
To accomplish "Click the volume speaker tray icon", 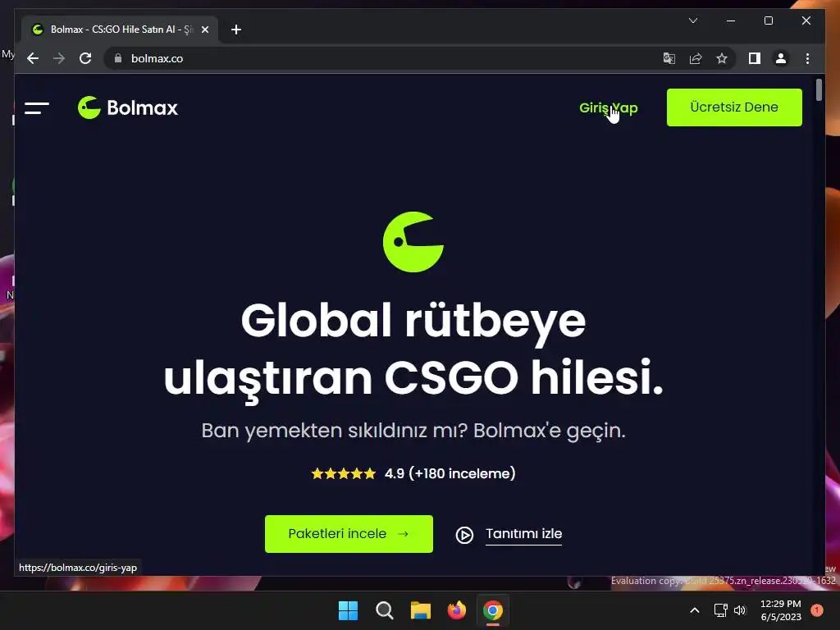I will [740, 610].
